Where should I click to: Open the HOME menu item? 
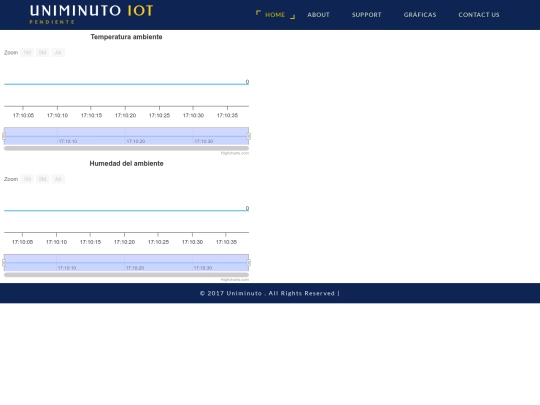coord(275,15)
